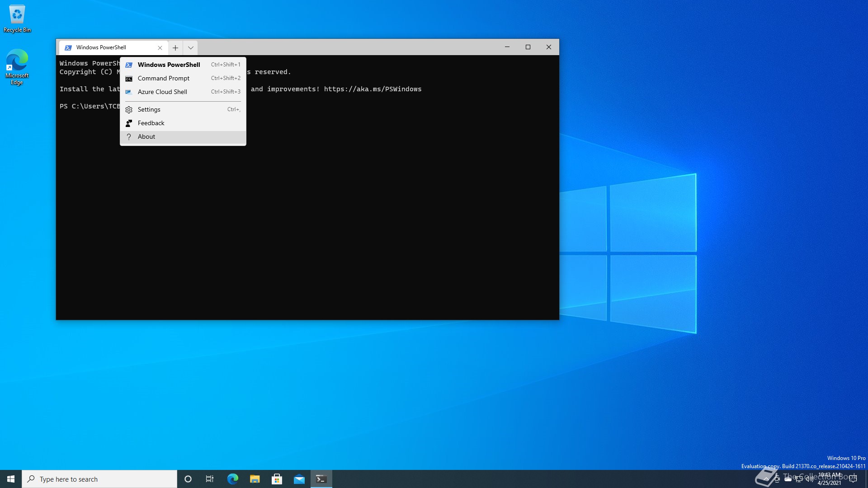The height and width of the screenshot is (488, 868).
Task: Open a Command Prompt profile
Action: coord(183,78)
